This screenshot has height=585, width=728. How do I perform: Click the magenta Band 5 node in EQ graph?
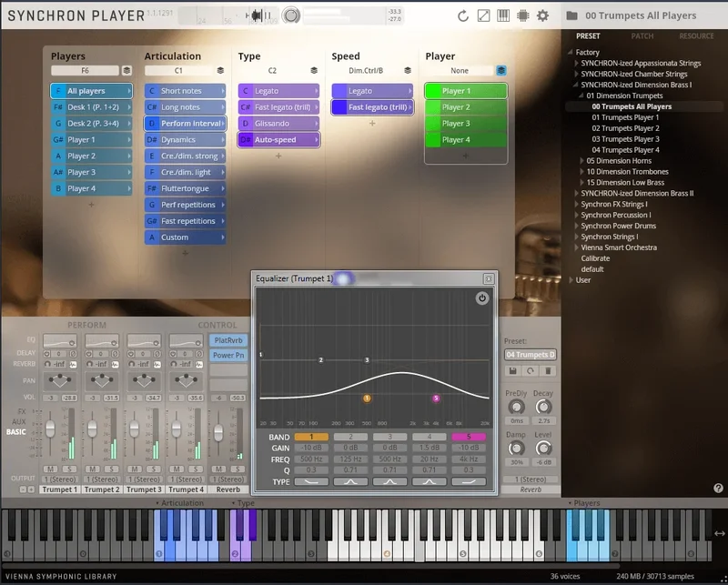(436, 398)
